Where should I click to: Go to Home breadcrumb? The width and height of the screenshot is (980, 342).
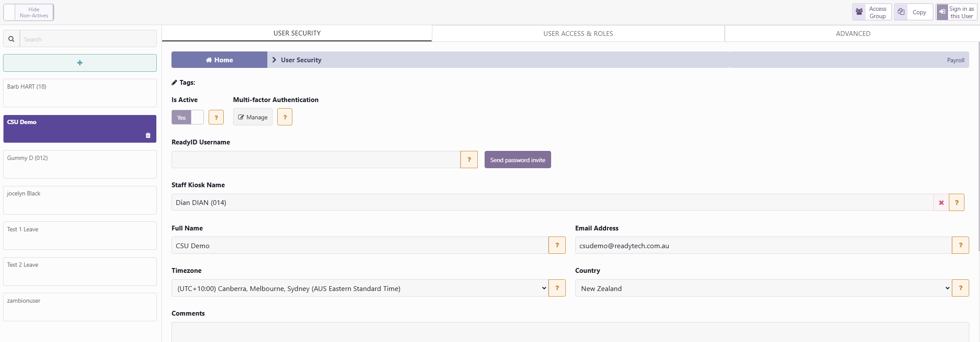(x=219, y=60)
